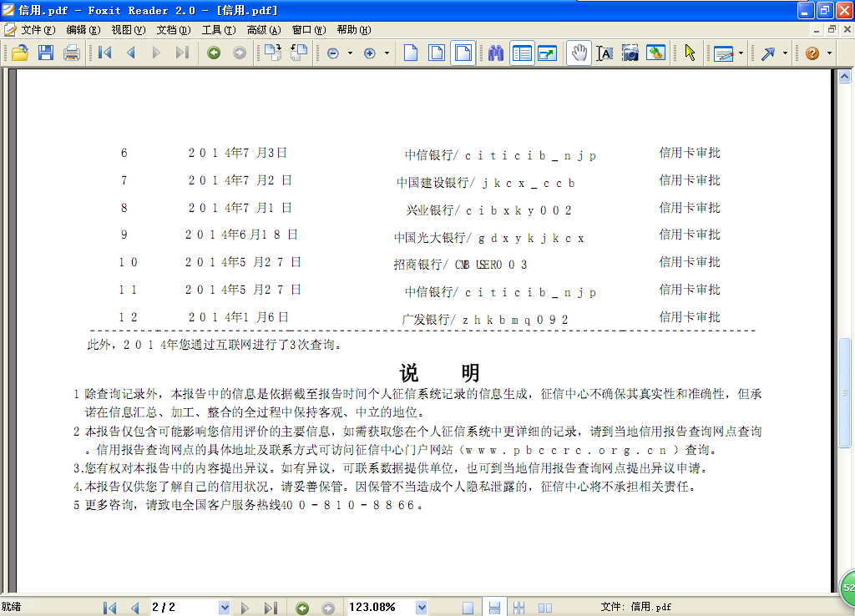Screen dimensions: 855x616
Task: Set view to fit width icon
Action: tap(463, 53)
